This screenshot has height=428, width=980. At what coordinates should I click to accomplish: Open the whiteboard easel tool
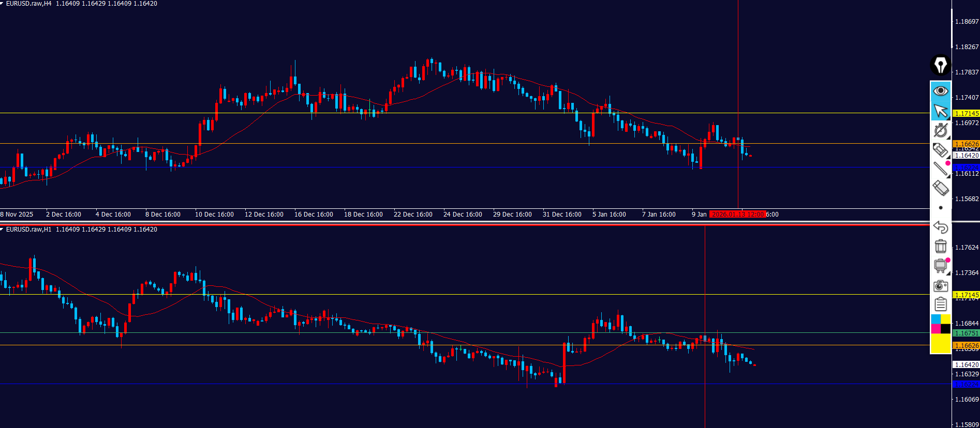(940, 266)
